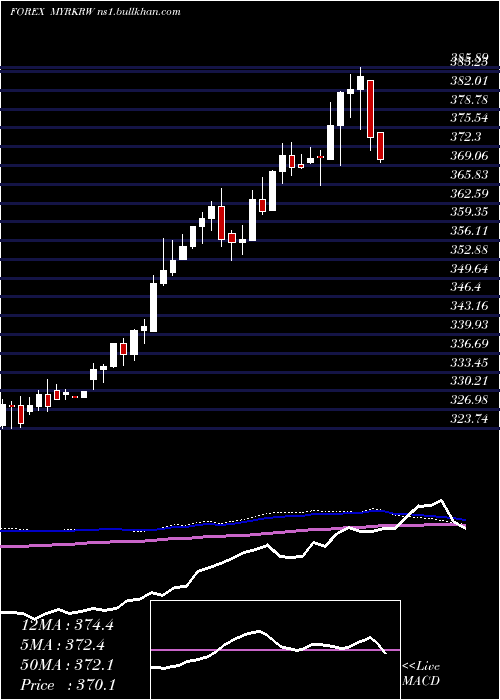Click the Price : 370.1 readout

[x=67, y=685]
